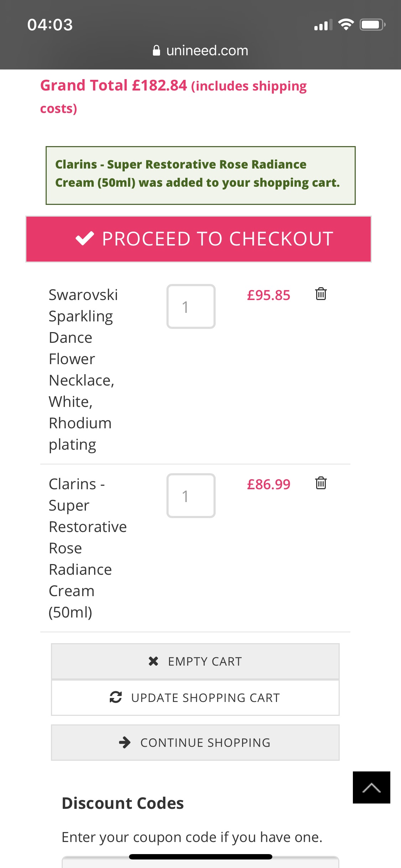The image size is (401, 868).
Task: Click Update Shopping Cart button
Action: click(195, 698)
